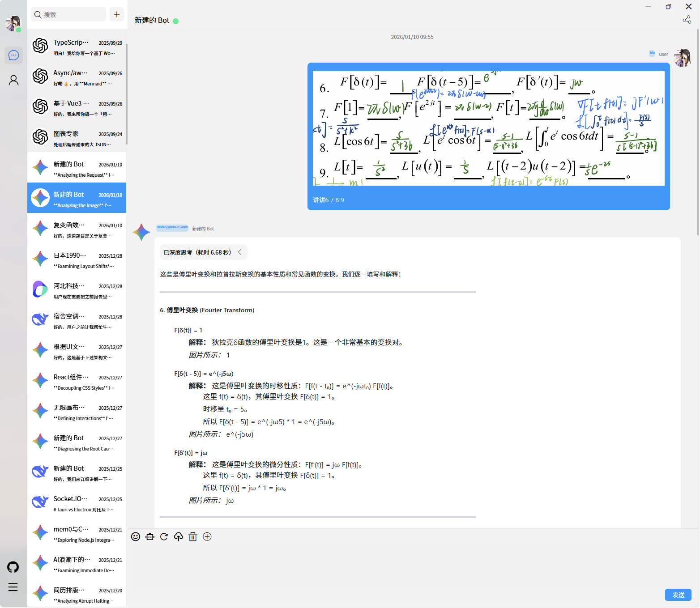The image size is (700, 608).
Task: Open the Async/aw… conversation
Action: (77, 76)
